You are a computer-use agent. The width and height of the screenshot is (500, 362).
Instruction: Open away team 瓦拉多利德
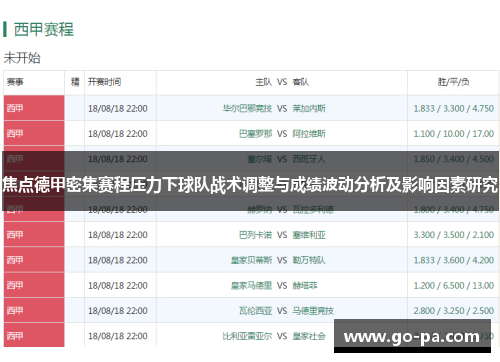coord(313,210)
